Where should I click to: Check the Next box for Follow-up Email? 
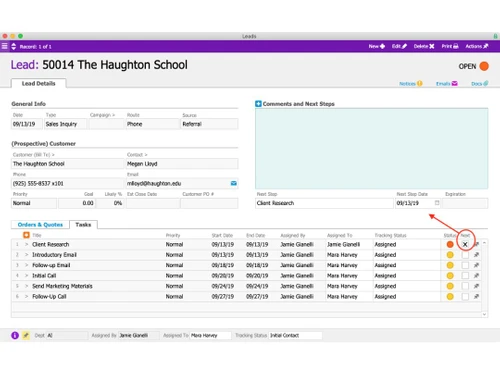[x=465, y=265]
